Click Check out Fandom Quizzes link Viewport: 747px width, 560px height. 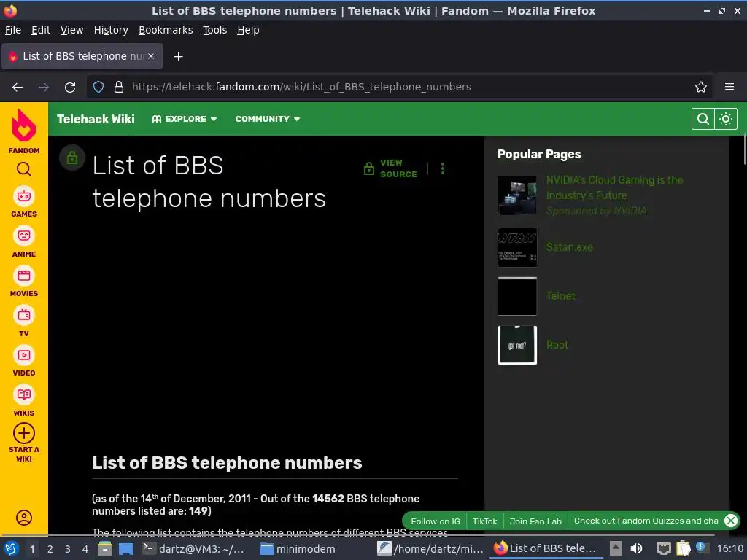coord(646,521)
